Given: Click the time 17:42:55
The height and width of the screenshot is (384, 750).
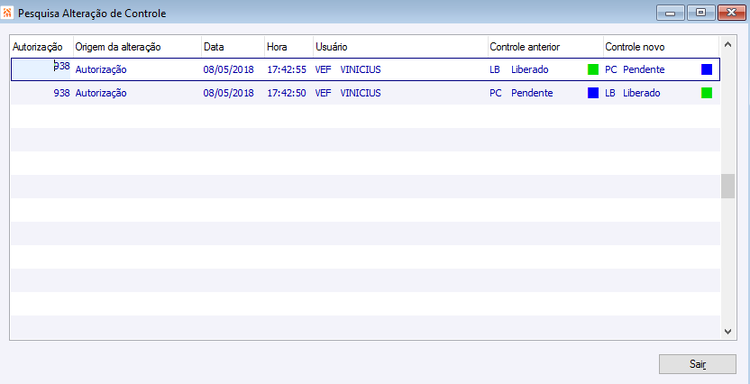Looking at the screenshot, I should [287, 70].
